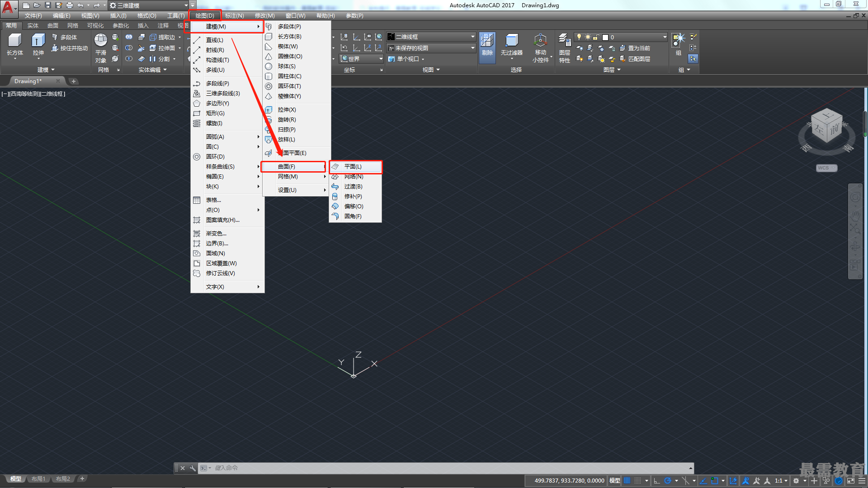Image resolution: width=868 pixels, height=488 pixels.
Task: Click the Extrude Faces (拉伸面) tool
Action: [x=162, y=48]
